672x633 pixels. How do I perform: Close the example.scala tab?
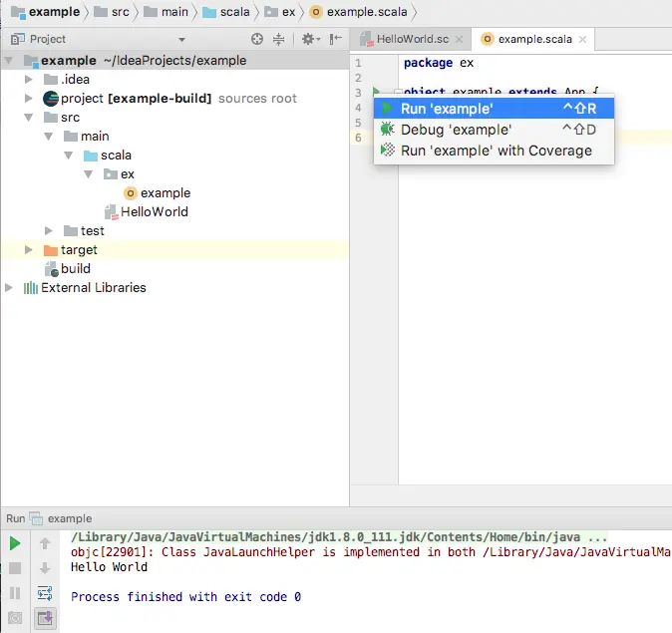click(x=582, y=40)
